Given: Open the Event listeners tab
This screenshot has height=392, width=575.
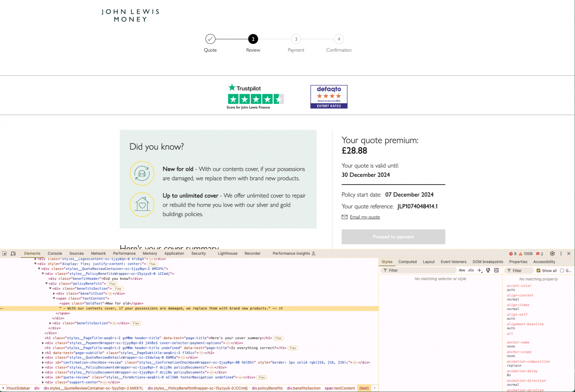Looking at the screenshot, I should click(x=454, y=262).
